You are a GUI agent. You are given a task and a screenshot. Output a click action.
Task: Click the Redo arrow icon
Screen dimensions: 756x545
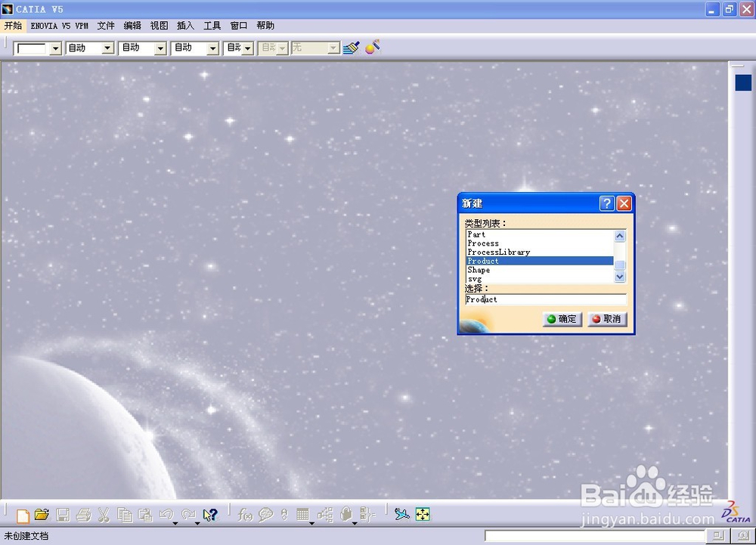[x=187, y=515]
